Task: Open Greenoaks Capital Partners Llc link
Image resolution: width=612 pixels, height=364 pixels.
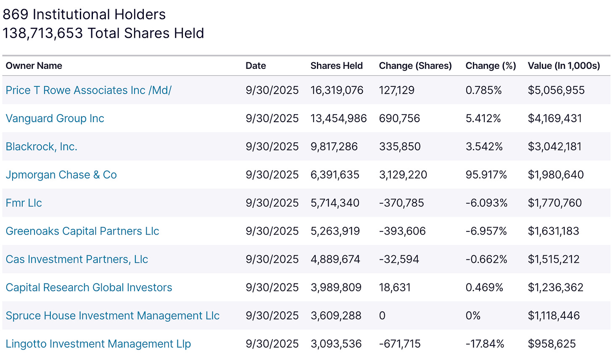Action: click(82, 231)
